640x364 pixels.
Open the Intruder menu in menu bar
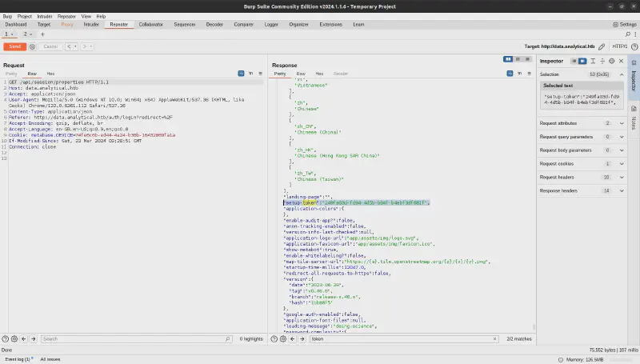coord(45,16)
